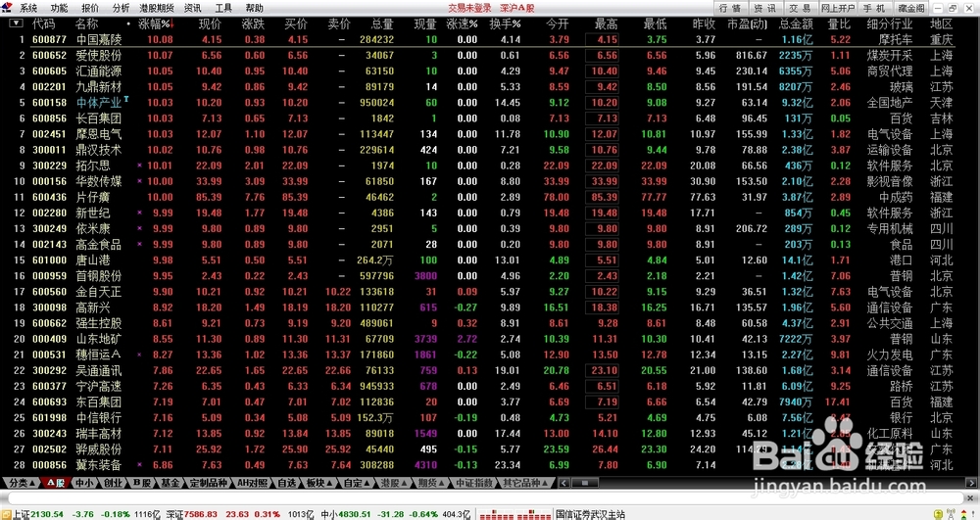Open the 帮助 menu

tap(254, 8)
